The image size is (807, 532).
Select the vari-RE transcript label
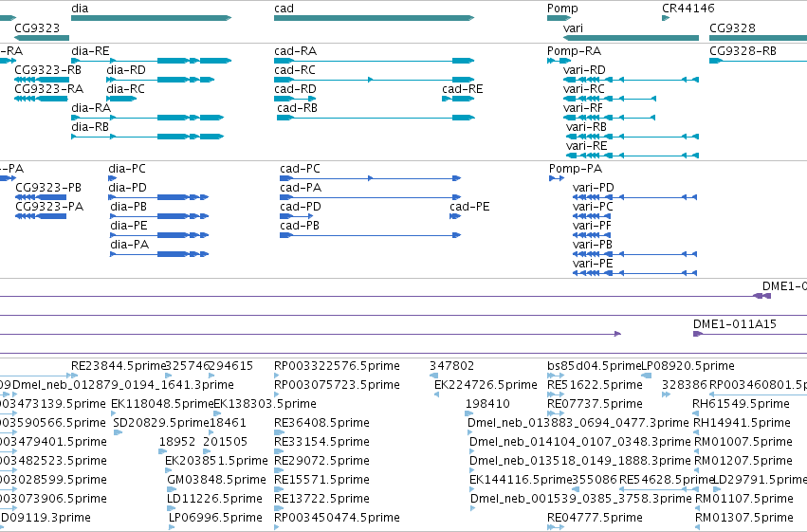[586, 146]
